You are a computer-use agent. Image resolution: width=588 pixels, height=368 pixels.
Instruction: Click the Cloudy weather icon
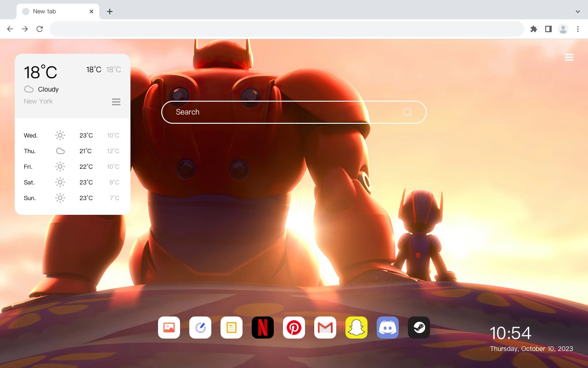29,89
